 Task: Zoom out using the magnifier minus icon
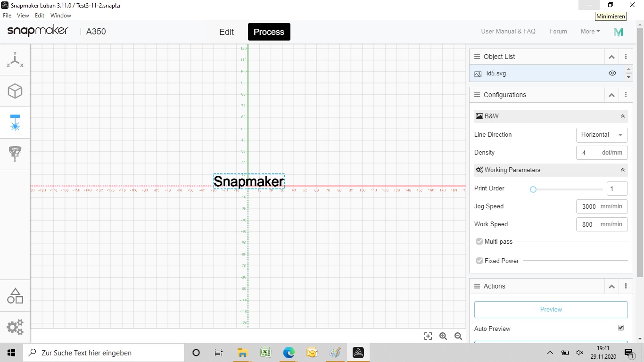point(458,336)
